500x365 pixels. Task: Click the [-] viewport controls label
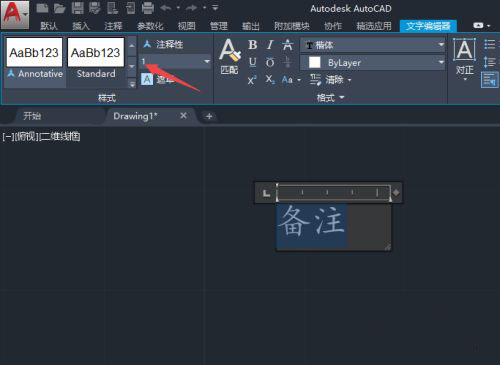point(8,137)
